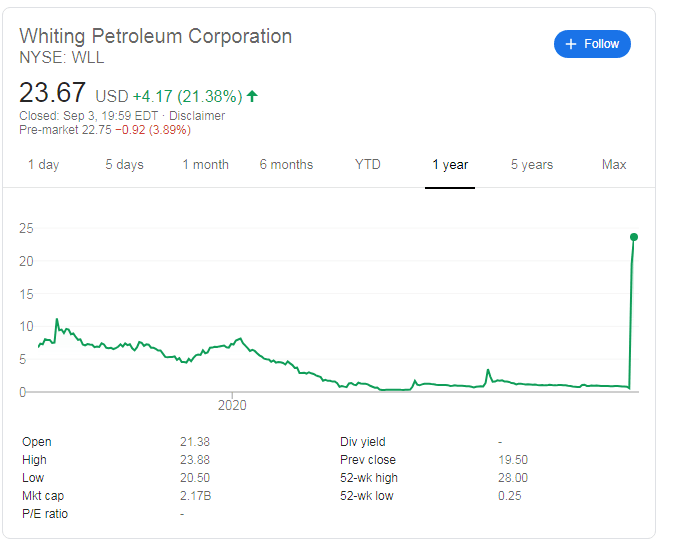Viewport: 675px width, 545px height.
Task: Select the YTD tab
Action: tap(368, 165)
